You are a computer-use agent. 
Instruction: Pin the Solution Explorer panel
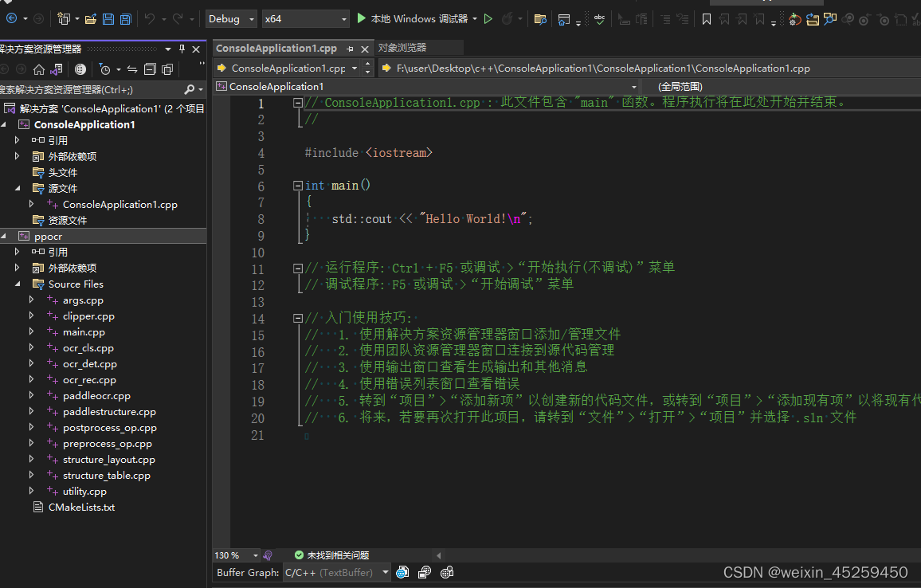click(182, 49)
